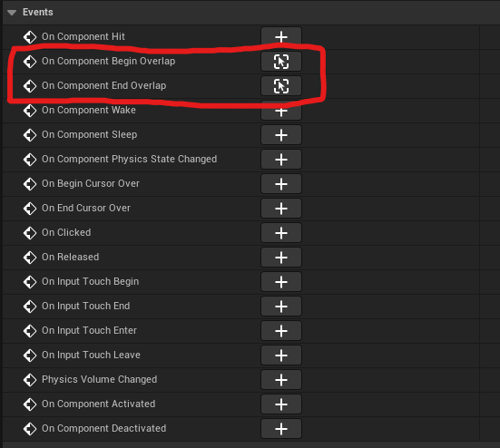Viewport: 500px width, 448px height.
Task: Add the On Input Touch End event
Action: pyautogui.click(x=281, y=307)
